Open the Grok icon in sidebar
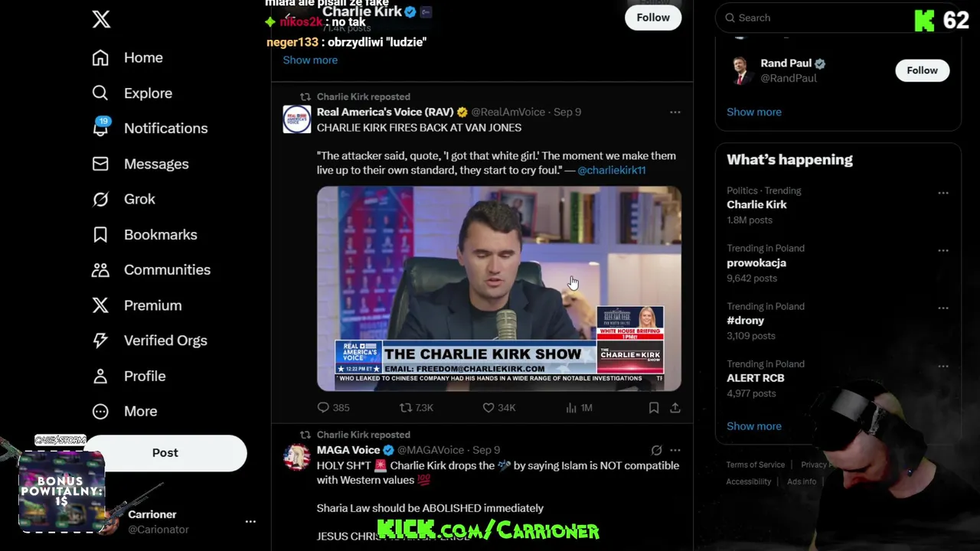 click(x=100, y=199)
